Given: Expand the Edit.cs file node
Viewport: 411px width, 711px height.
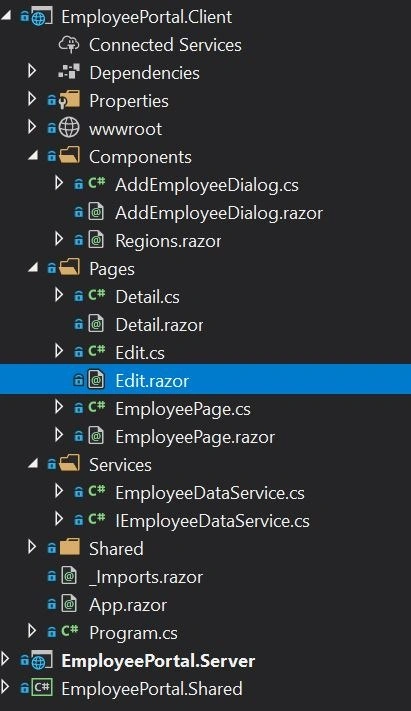Looking at the screenshot, I should pos(59,351).
